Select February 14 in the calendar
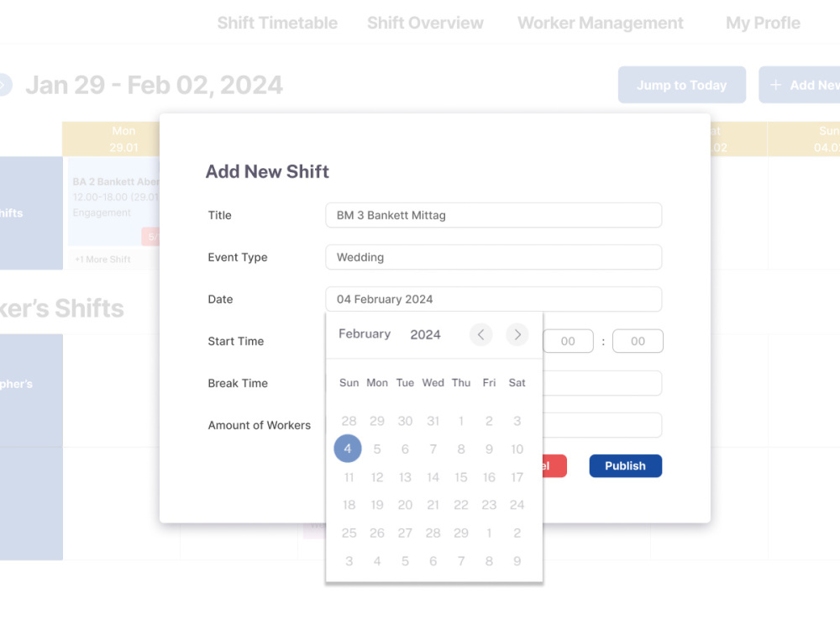The image size is (840, 630). pyautogui.click(x=433, y=476)
